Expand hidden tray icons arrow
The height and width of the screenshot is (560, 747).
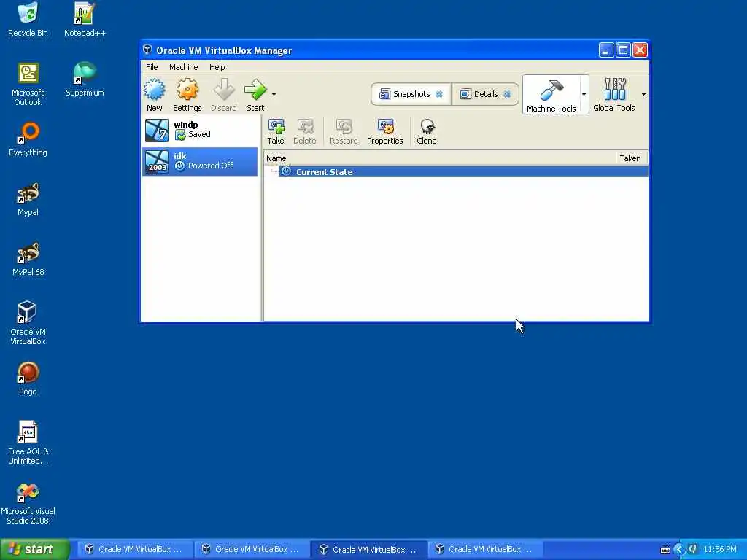tap(679, 550)
